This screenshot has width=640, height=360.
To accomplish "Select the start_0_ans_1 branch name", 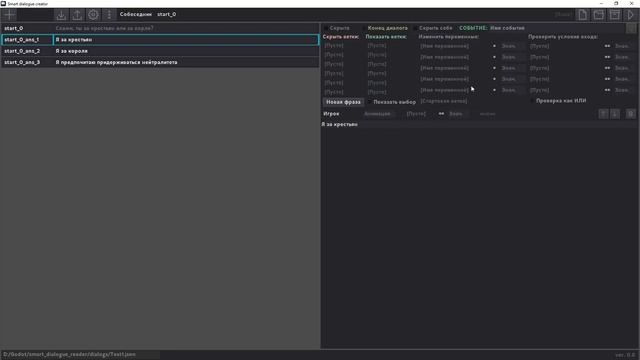I will pyautogui.click(x=22, y=40).
